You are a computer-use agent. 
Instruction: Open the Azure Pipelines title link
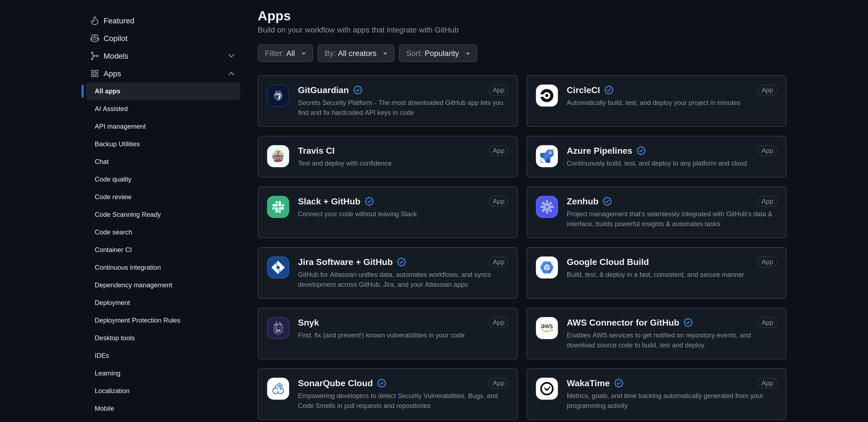tap(599, 151)
